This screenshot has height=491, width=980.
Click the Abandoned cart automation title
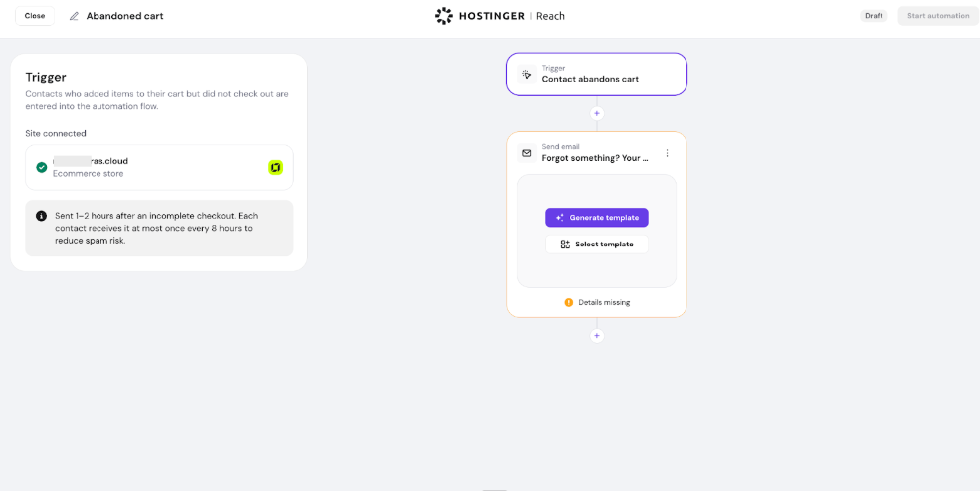(x=124, y=16)
